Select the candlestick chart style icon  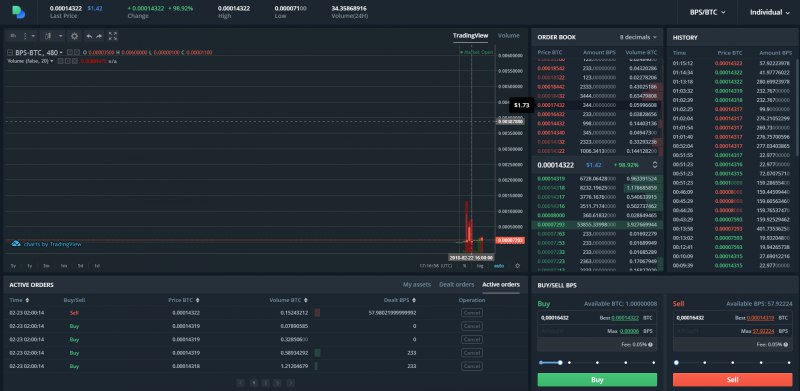coord(48,36)
